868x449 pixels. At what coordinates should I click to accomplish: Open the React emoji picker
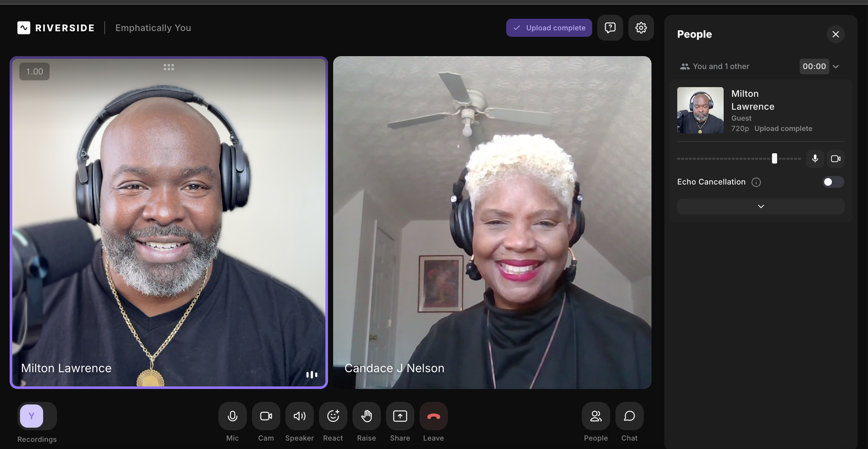333,416
